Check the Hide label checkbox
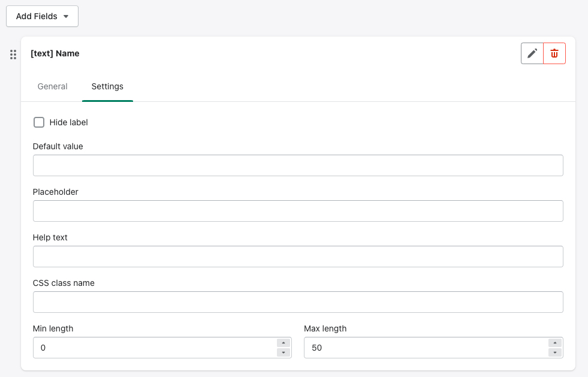Image resolution: width=588 pixels, height=377 pixels. pyautogui.click(x=39, y=122)
